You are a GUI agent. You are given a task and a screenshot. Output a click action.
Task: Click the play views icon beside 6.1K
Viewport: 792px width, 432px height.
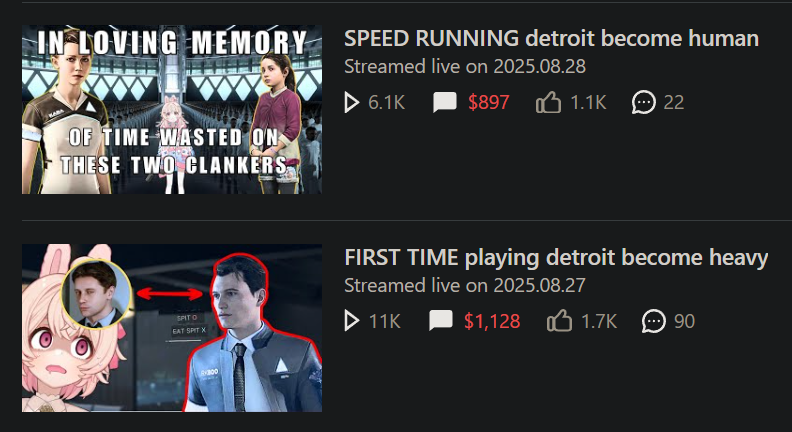[x=352, y=103]
